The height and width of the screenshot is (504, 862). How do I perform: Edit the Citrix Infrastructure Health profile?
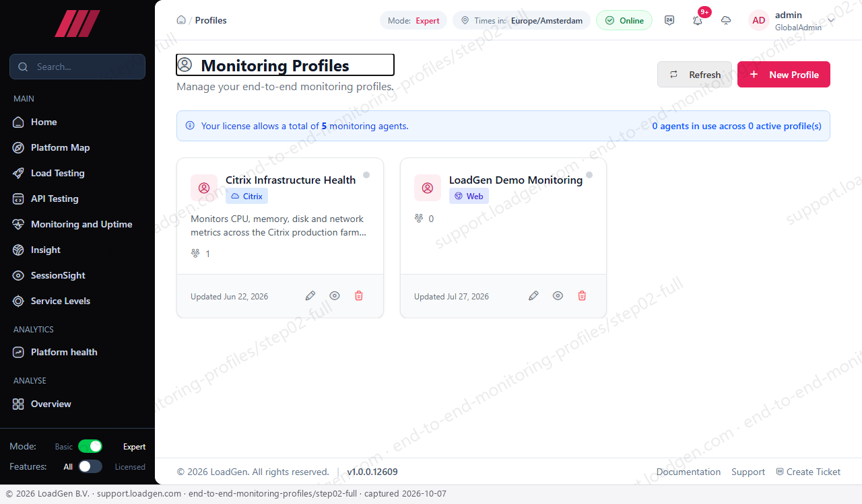[x=310, y=295]
